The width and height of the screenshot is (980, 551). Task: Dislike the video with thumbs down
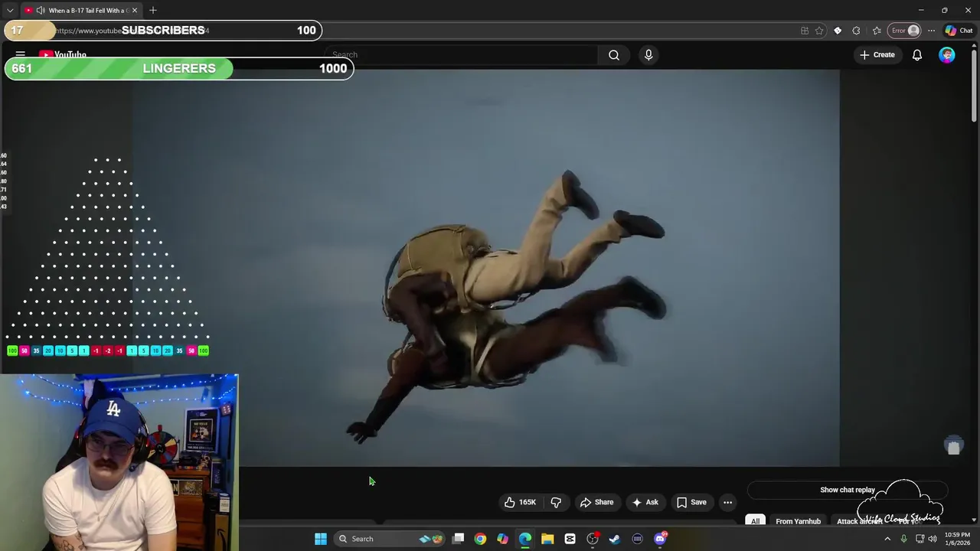(x=556, y=502)
